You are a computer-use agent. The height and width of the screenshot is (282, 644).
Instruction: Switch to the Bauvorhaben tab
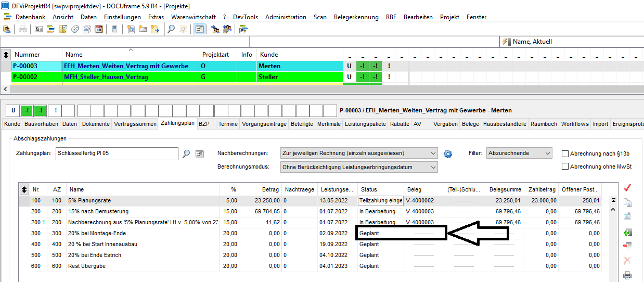tap(41, 124)
